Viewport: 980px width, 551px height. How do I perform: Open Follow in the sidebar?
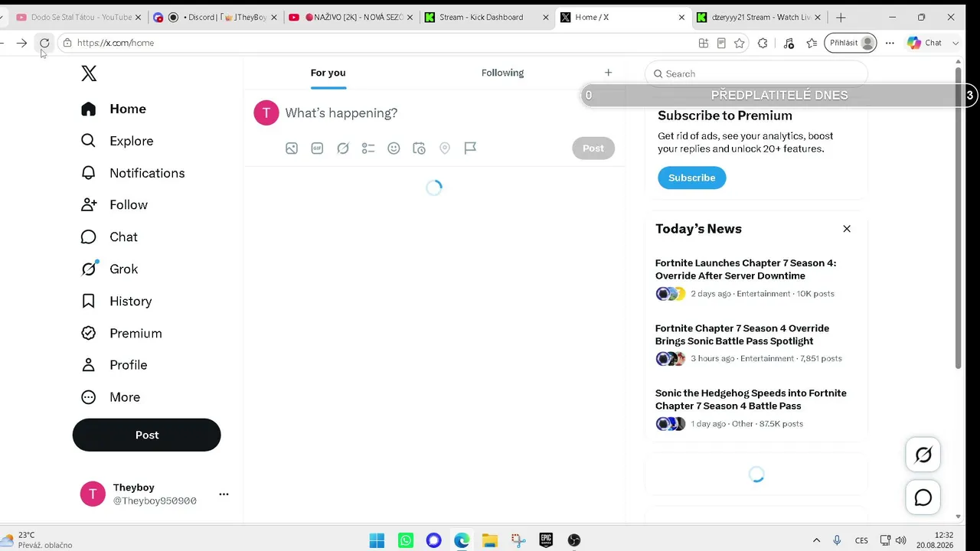coord(114,205)
